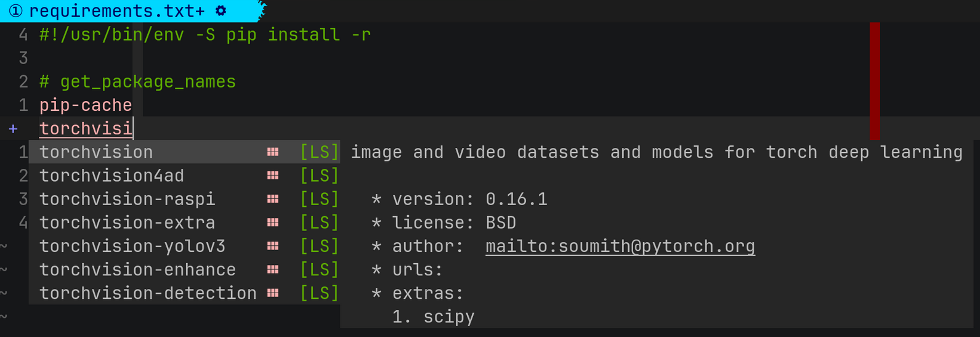Click the grid icon beside torchvision-detection
Image resolution: width=980 pixels, height=337 pixels.
273,293
